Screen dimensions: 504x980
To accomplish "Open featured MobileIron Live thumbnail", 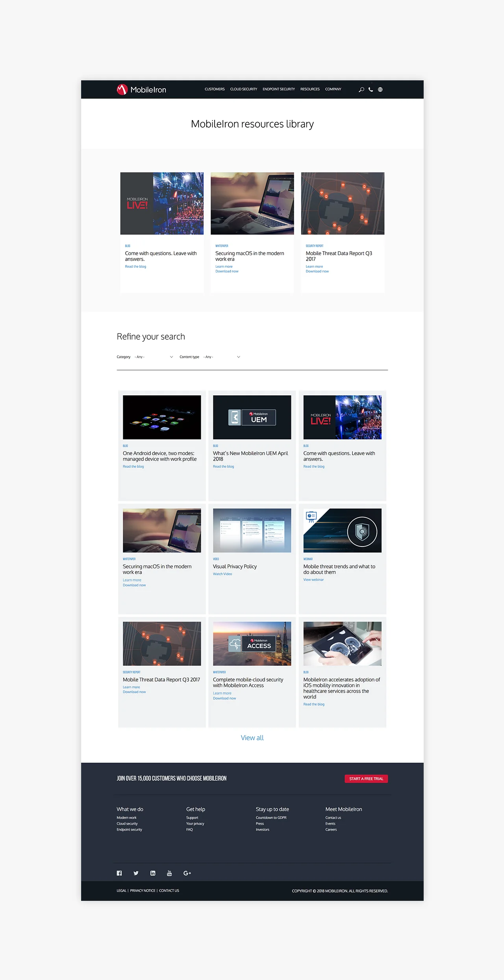I will 162,203.
